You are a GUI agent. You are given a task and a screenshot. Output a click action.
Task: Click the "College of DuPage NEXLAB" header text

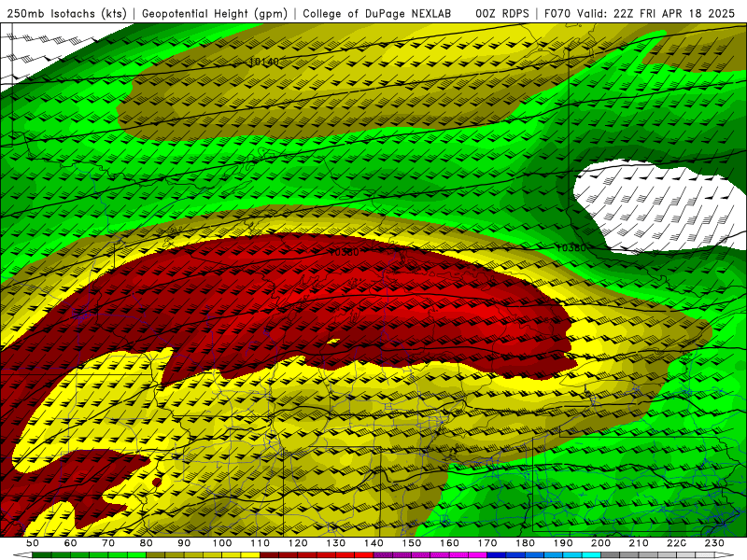377,13
